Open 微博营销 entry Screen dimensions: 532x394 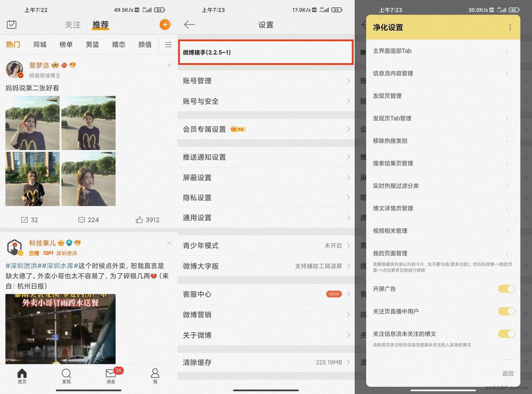pos(266,315)
